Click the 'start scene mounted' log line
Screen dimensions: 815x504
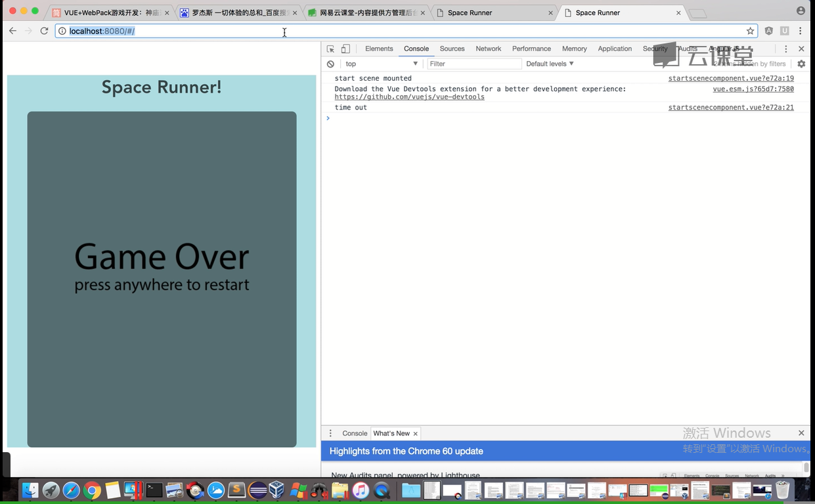click(x=373, y=78)
